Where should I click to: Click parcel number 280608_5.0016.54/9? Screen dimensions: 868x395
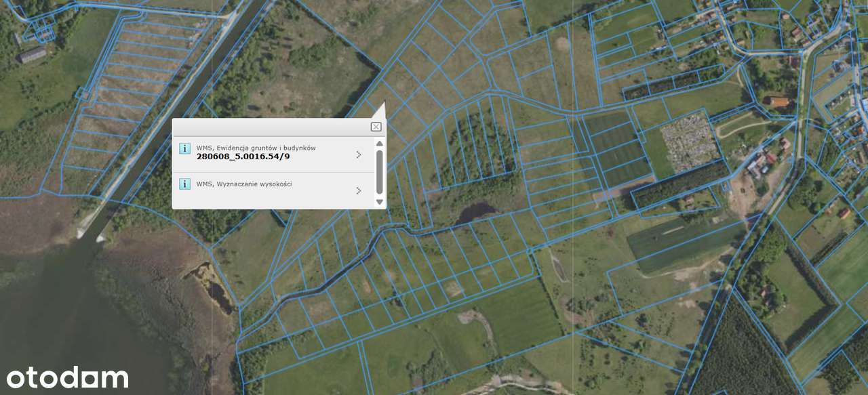click(243, 157)
